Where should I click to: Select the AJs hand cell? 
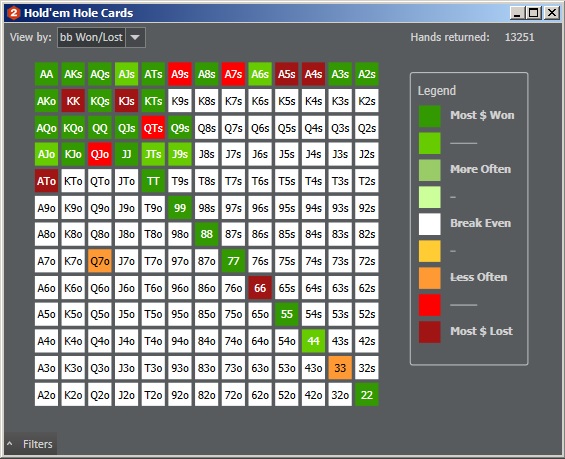(126, 74)
